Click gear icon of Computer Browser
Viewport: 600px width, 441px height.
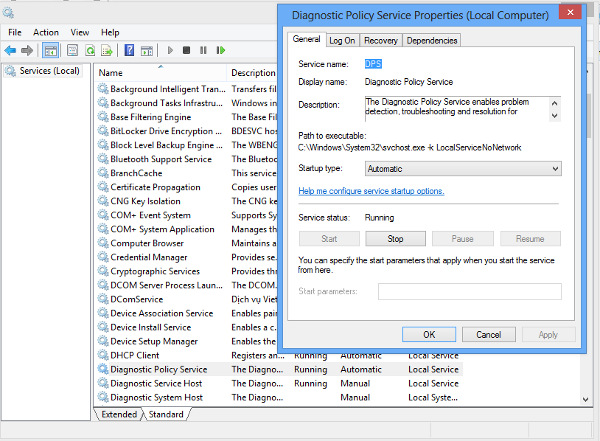[x=103, y=243]
